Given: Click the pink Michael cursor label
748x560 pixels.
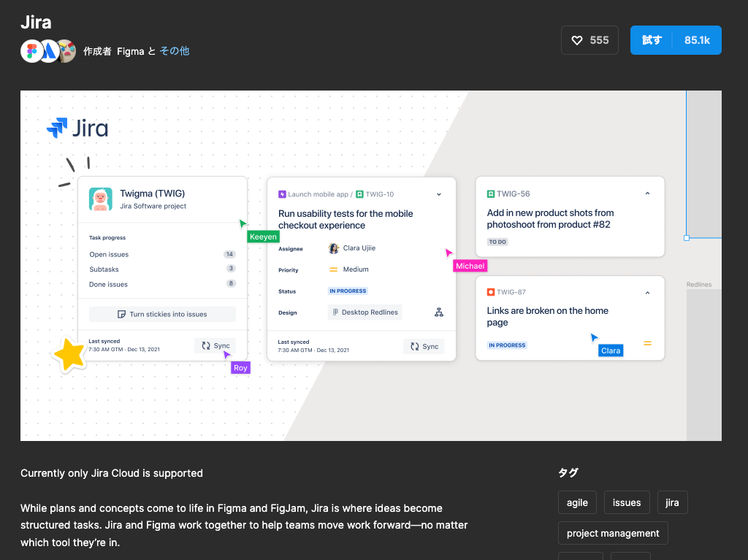Looking at the screenshot, I should click(470, 266).
